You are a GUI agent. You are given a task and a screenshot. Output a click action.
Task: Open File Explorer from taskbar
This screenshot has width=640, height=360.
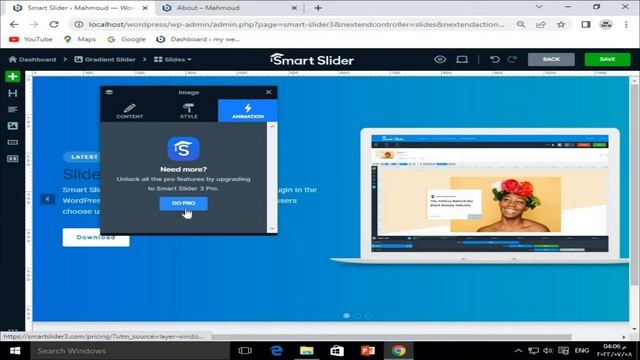tap(307, 351)
